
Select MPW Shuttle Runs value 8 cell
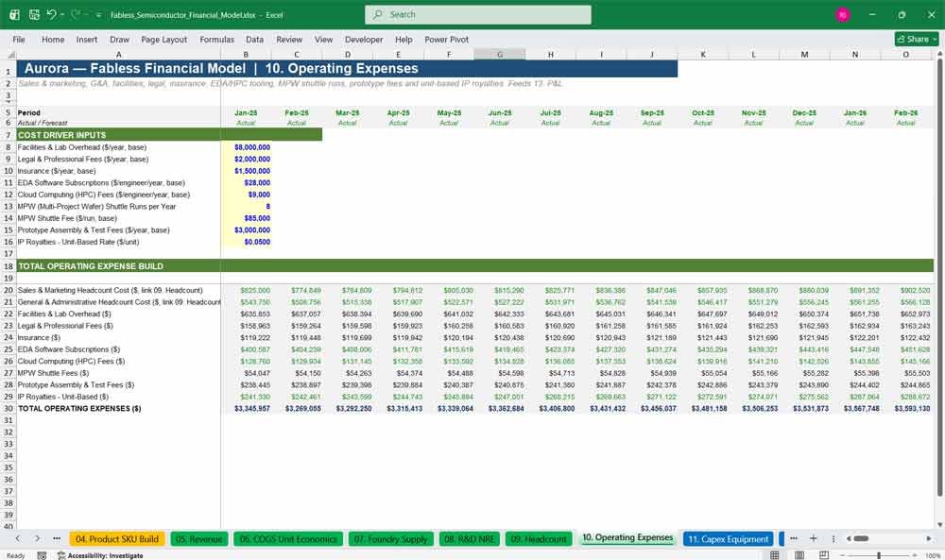click(246, 206)
